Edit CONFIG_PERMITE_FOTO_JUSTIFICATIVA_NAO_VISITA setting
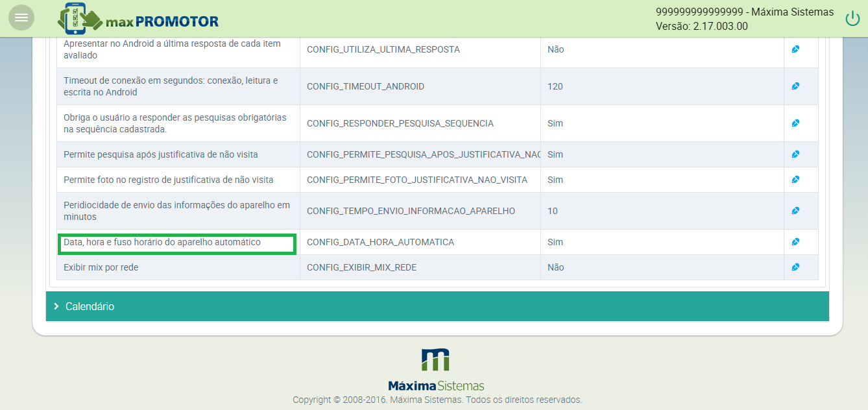 tap(795, 180)
